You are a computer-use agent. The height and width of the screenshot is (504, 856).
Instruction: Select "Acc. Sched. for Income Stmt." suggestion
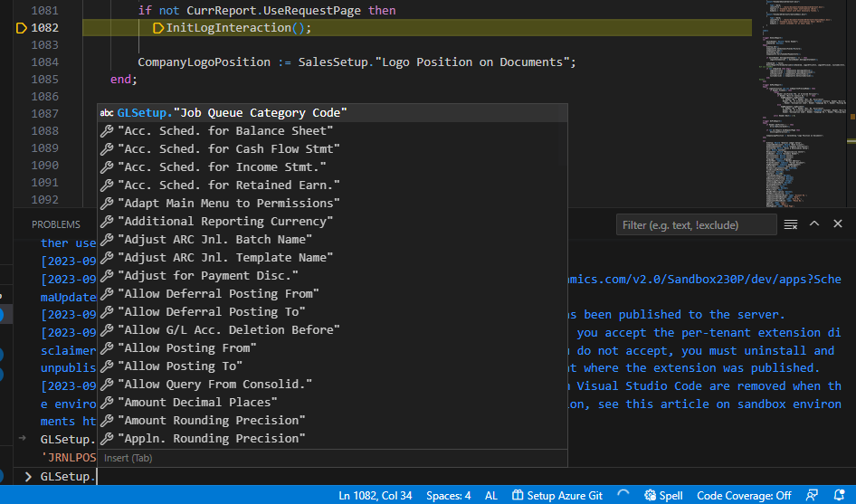[332, 167]
